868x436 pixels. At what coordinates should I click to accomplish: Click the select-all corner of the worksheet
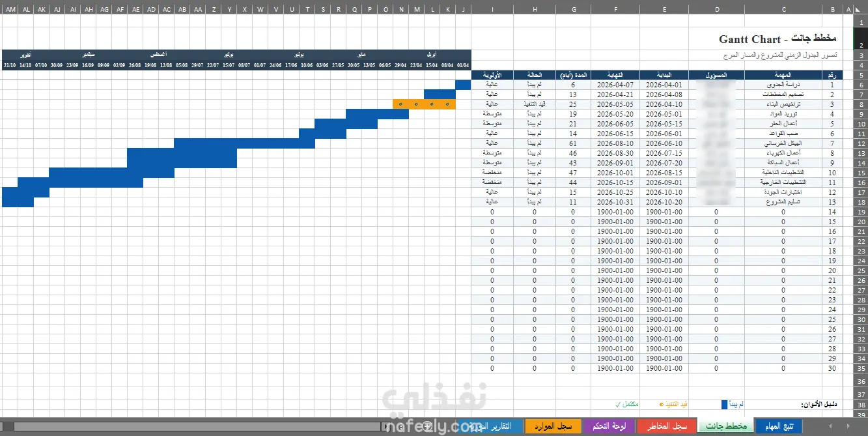pos(860,9)
